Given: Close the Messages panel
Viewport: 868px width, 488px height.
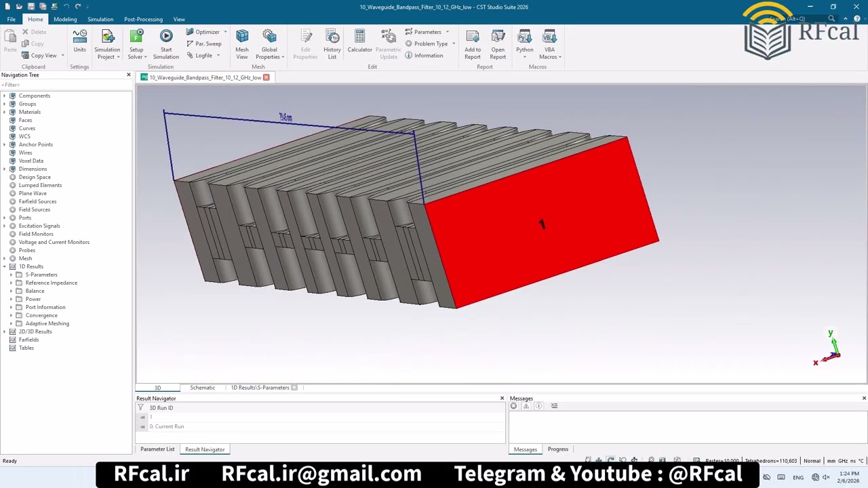Looking at the screenshot, I should click(x=864, y=399).
